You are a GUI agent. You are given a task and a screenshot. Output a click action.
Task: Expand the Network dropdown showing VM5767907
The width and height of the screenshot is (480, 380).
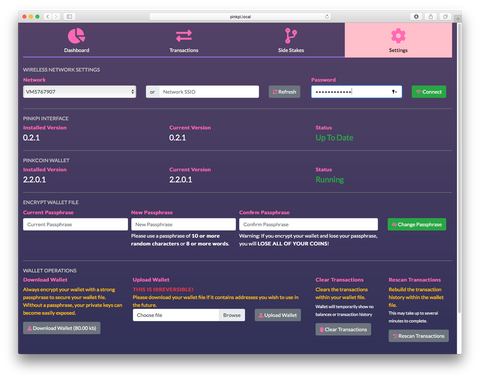pyautogui.click(x=79, y=92)
